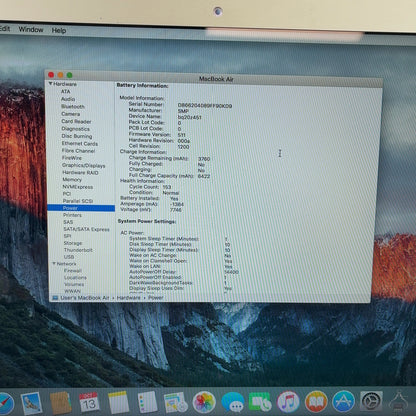This screenshot has height=416, width=416.
Task: Open the Mail stamp icon in dock
Action: coord(31,403)
